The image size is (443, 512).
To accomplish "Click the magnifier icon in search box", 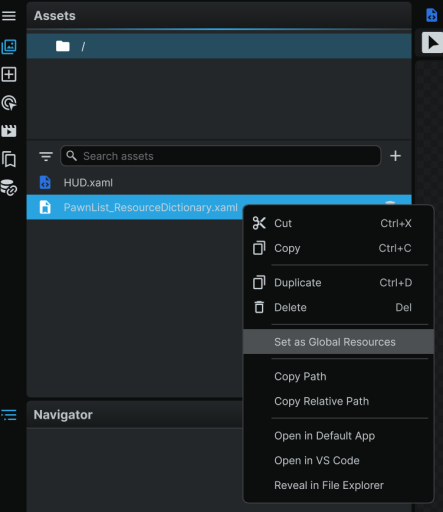I will (71, 156).
